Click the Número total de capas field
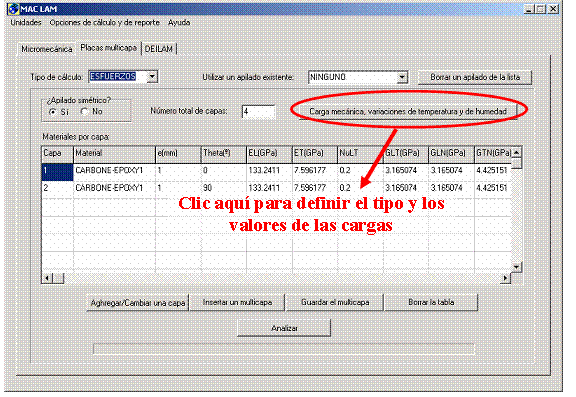Image resolution: width=576 pixels, height=397 pixels. click(x=259, y=112)
